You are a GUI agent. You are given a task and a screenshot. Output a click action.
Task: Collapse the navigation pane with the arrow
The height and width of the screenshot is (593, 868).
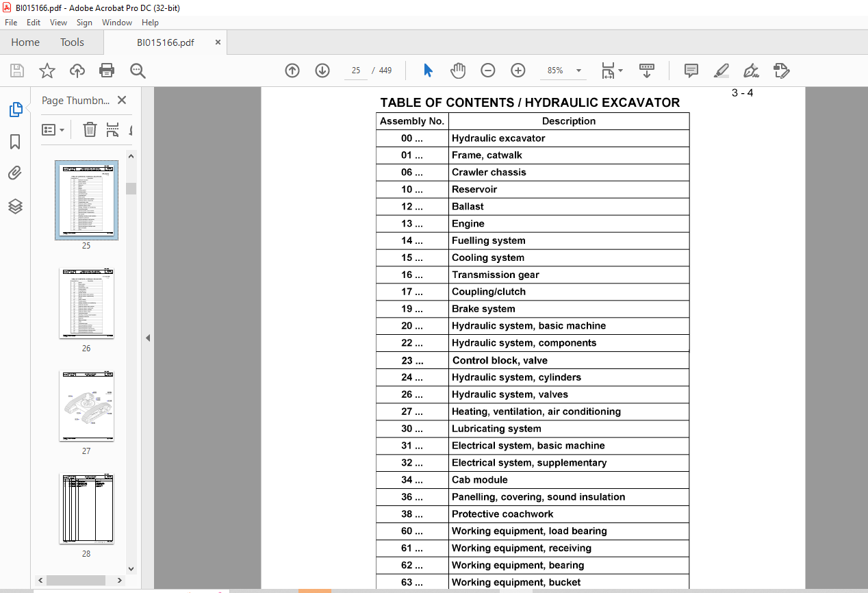[x=147, y=338]
